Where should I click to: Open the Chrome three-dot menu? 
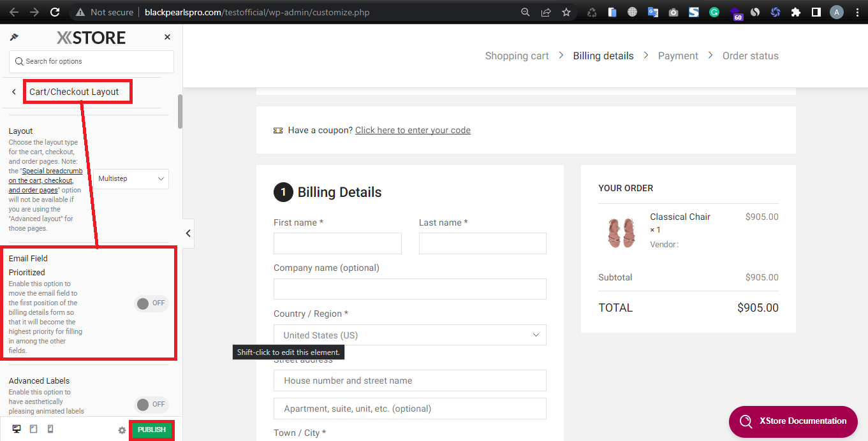click(x=858, y=12)
